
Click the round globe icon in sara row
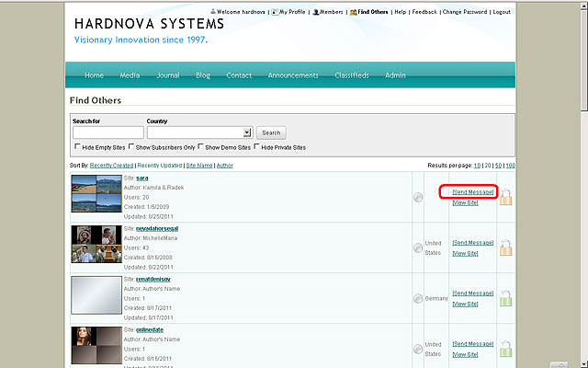[x=419, y=197]
